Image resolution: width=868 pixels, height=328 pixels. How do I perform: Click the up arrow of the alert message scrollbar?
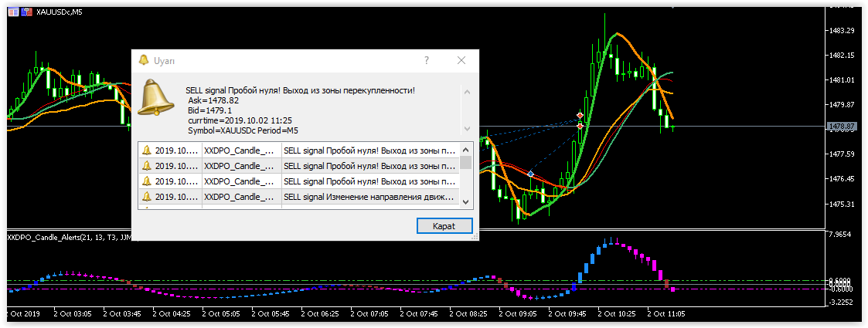tap(467, 92)
